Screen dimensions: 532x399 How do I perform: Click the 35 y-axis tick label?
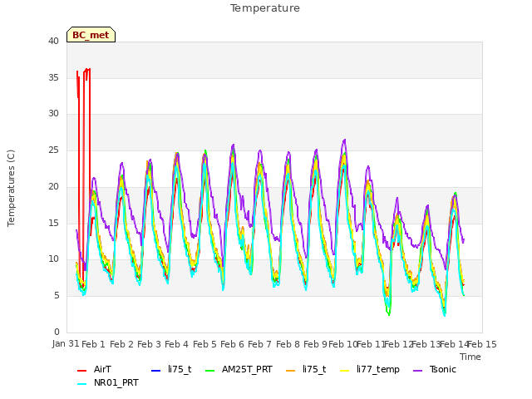[53, 77]
